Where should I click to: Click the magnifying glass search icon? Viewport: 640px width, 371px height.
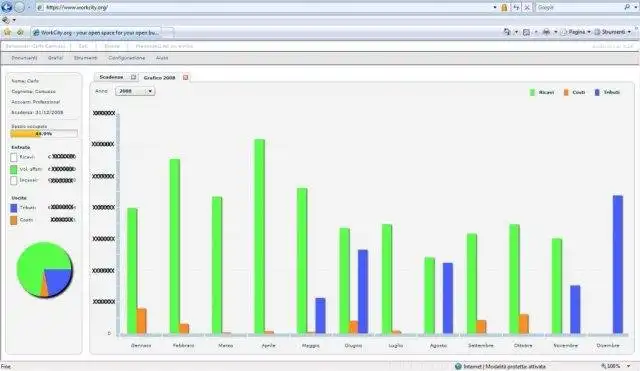point(627,7)
